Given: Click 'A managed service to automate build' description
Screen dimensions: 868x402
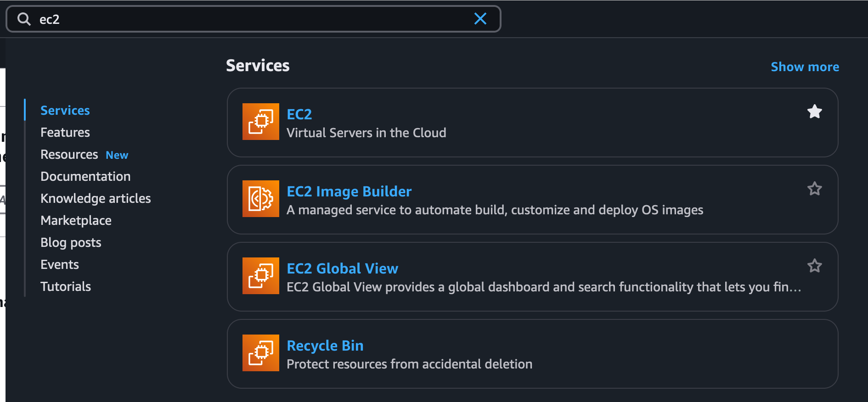Looking at the screenshot, I should (495, 210).
